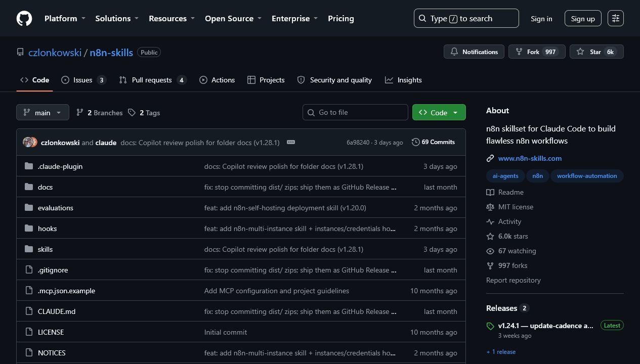Open the Readme sidebar link
640x364 pixels.
click(505, 192)
